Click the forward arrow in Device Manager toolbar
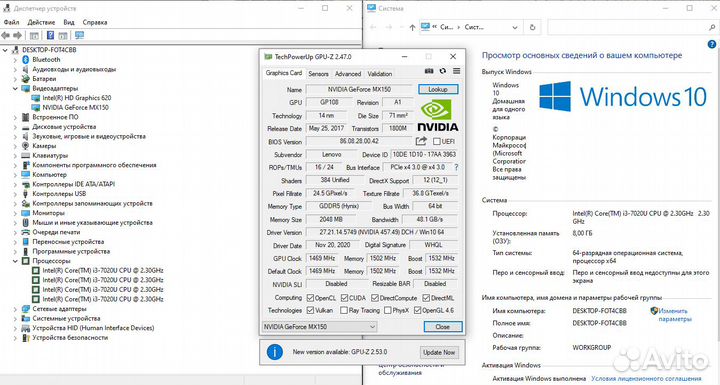Viewport: 720px width, 385px height. (x=17, y=35)
